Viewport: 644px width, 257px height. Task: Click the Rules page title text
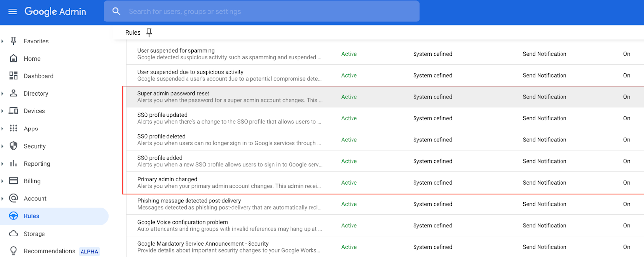click(133, 33)
